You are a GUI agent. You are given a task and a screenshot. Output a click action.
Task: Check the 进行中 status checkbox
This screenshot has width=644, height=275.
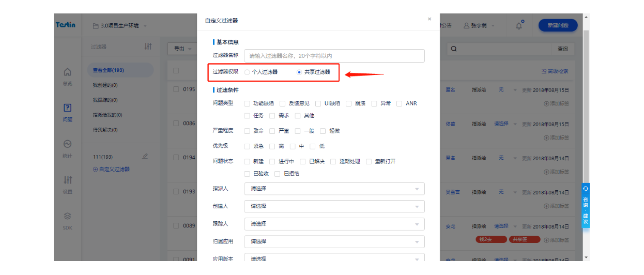click(x=272, y=162)
